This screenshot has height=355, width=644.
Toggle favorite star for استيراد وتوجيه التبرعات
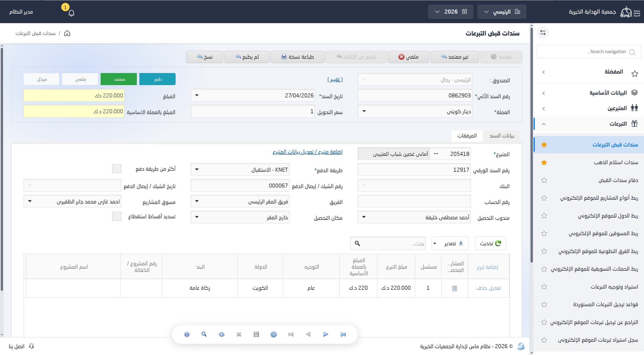[544, 287]
